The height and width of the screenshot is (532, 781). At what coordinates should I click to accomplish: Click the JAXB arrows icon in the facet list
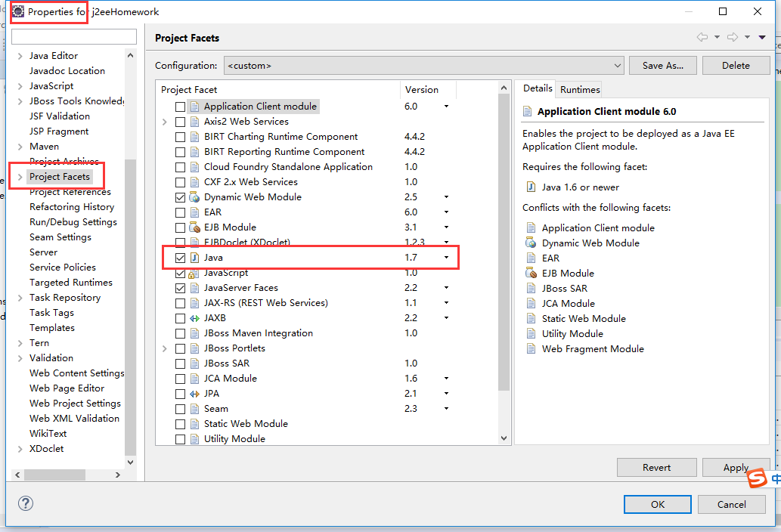pyautogui.click(x=194, y=318)
